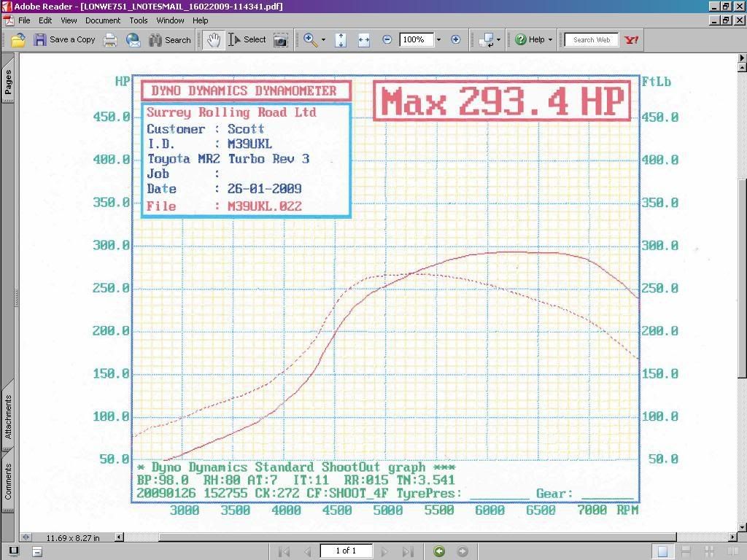The width and height of the screenshot is (747, 560).
Task: Select the Snapshot camera tool
Action: coord(281,40)
